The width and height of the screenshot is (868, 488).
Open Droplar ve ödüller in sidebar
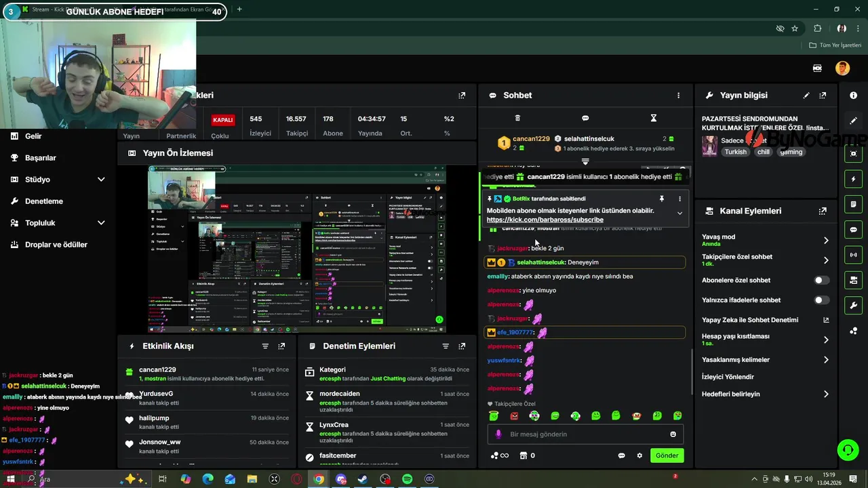coord(56,245)
